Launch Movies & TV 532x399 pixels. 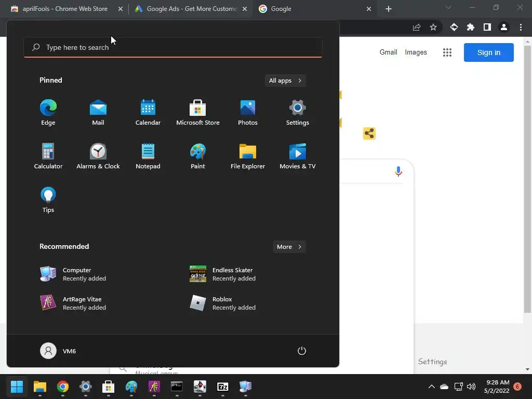(298, 156)
